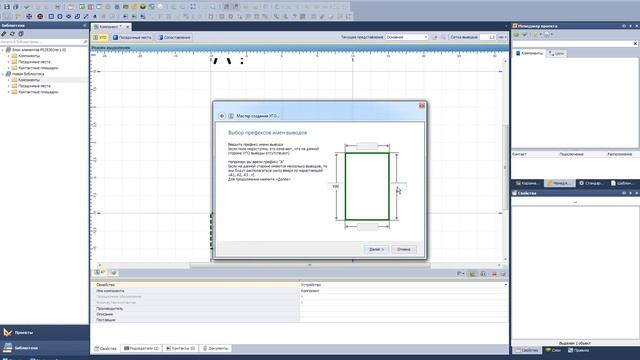Go back with the wizard's round arrow button

(x=222, y=116)
